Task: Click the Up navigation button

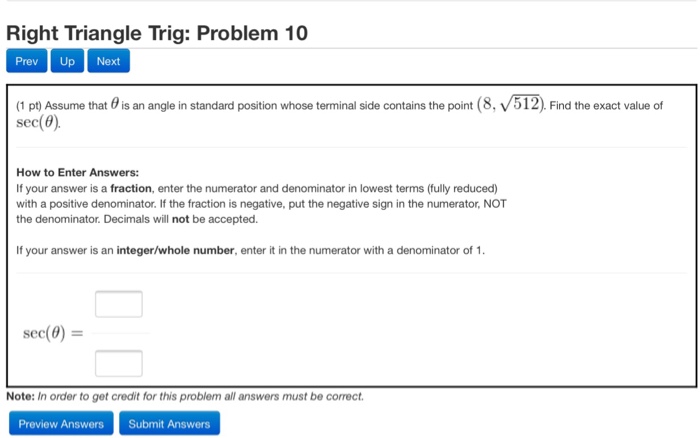Action: (x=67, y=61)
